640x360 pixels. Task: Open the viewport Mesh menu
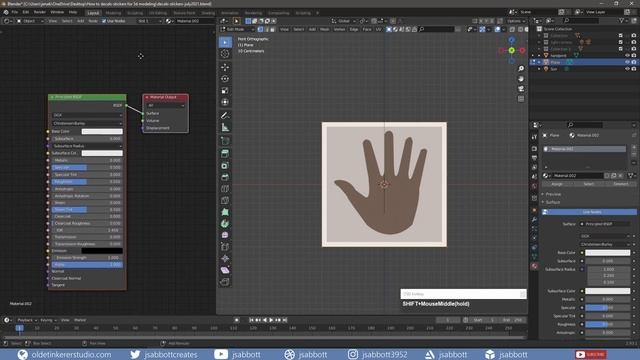[324, 29]
